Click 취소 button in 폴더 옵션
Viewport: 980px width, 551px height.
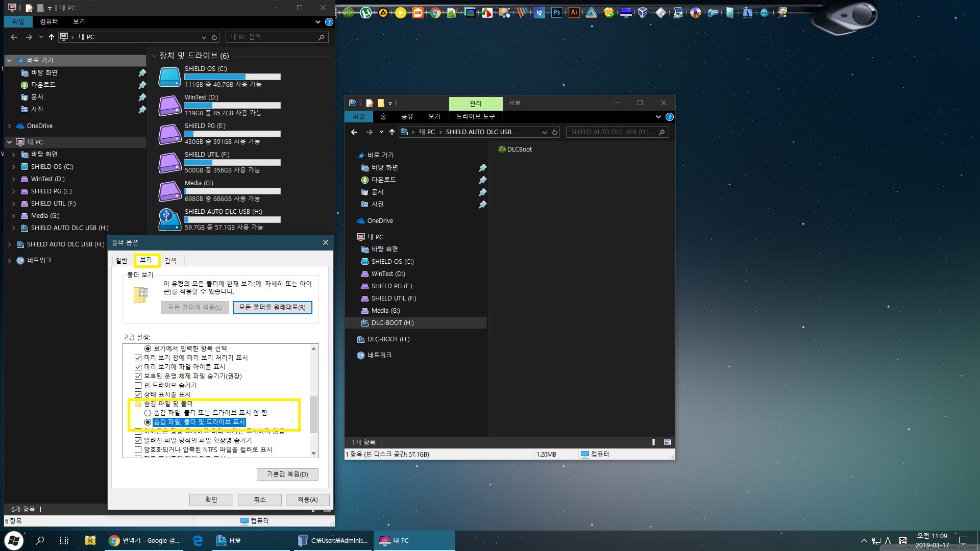(260, 499)
